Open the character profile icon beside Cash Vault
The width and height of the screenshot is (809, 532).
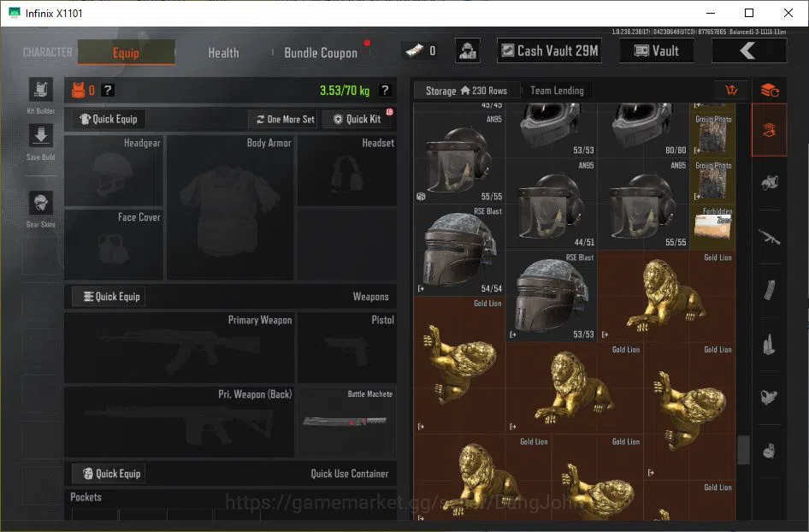(468, 50)
